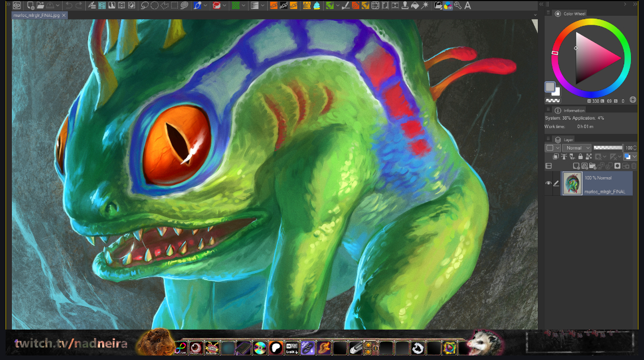Close the murloc_mlrglr_FINAL.jpg document tab

(64, 15)
